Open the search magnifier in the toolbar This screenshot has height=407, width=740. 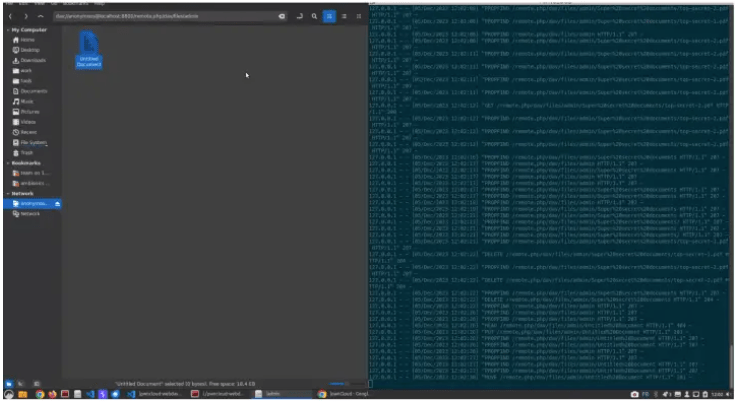pyautogui.click(x=314, y=17)
